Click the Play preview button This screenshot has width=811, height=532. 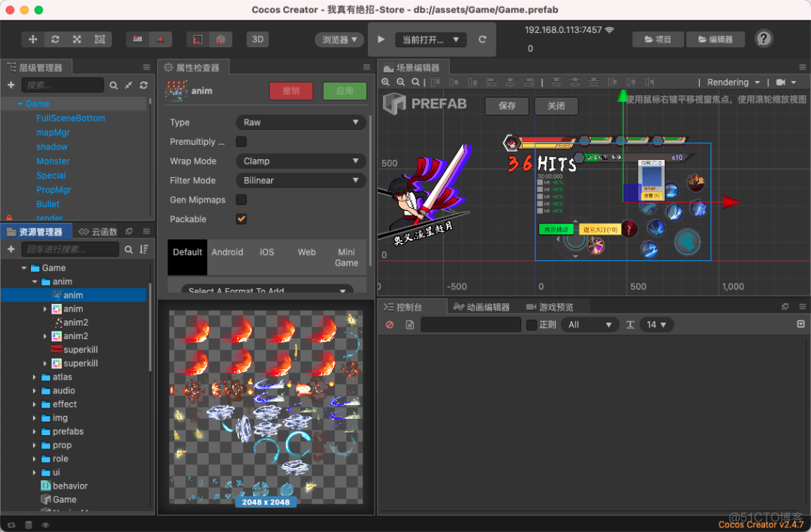(381, 39)
